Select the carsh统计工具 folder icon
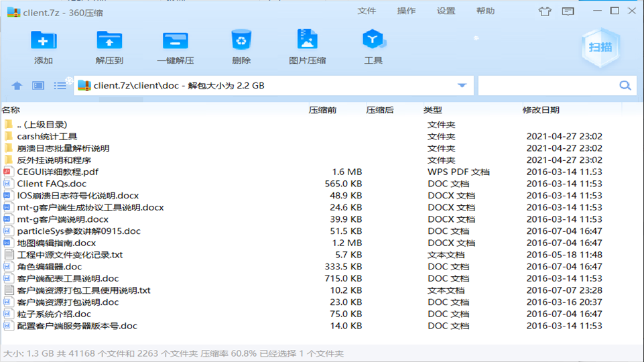Image resolution: width=644 pixels, height=362 pixels. pyautogui.click(x=9, y=136)
